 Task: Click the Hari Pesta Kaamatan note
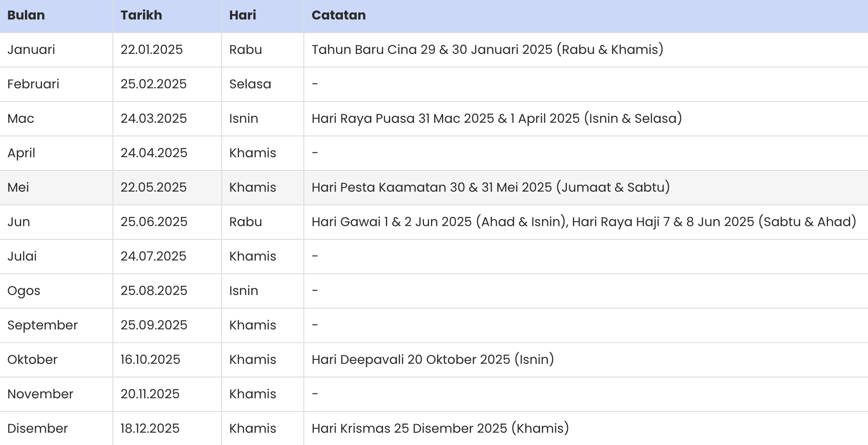coord(490,187)
